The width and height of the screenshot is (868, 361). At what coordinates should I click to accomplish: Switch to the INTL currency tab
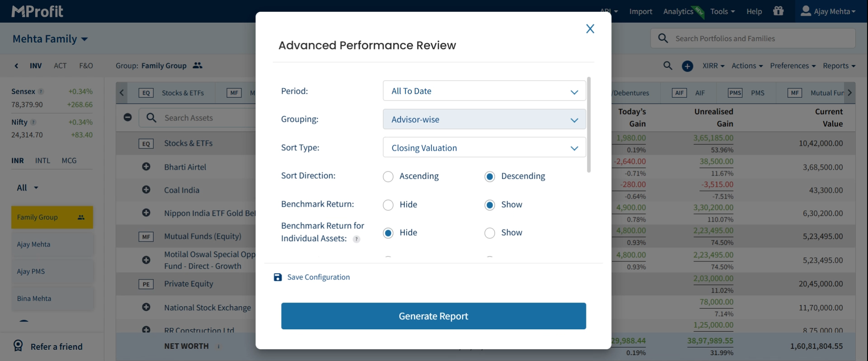[x=42, y=161]
